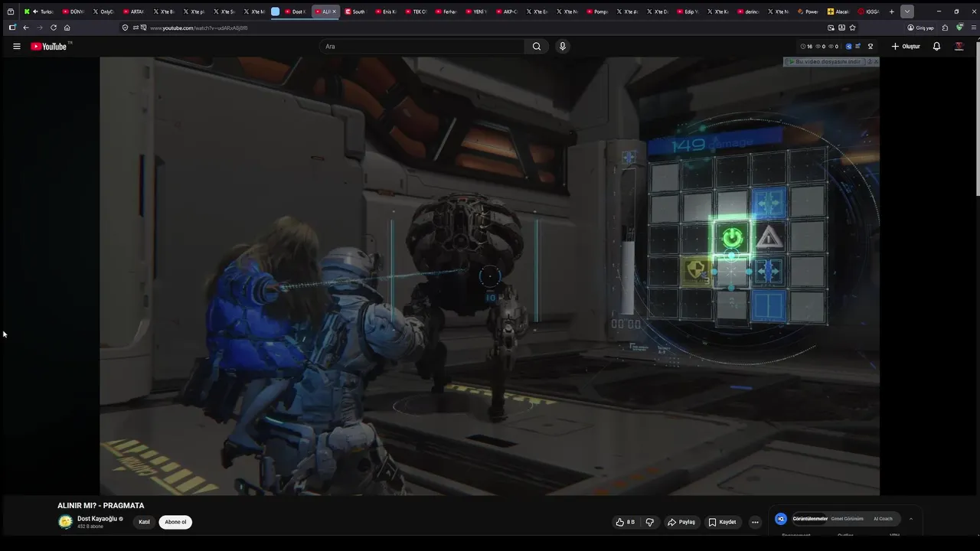Click the browser back arrow

tap(26, 28)
